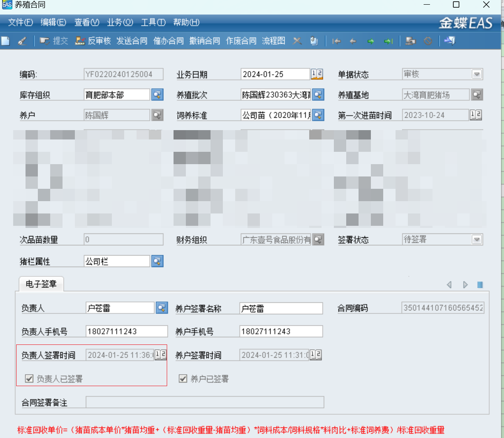Open lookup for 猪栏属性 field
The width and height of the screenshot is (504, 438).
[157, 261]
